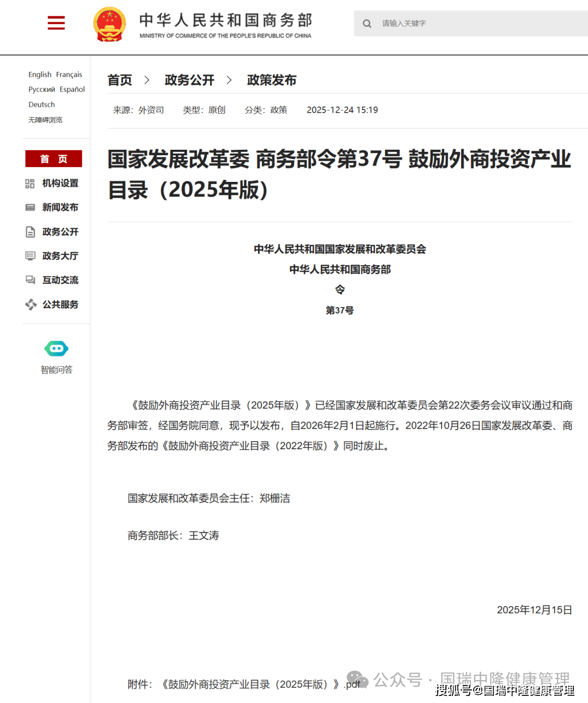Expand the breadcrumb arrow after 首页

tap(146, 80)
